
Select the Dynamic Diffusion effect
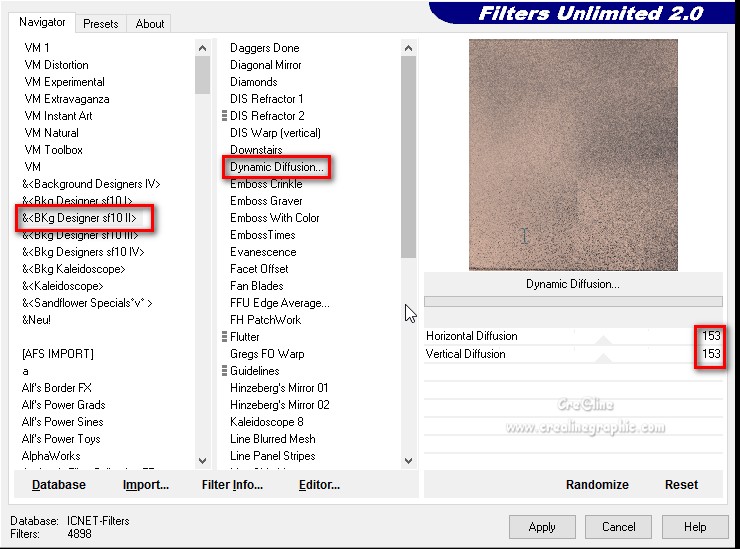click(276, 167)
